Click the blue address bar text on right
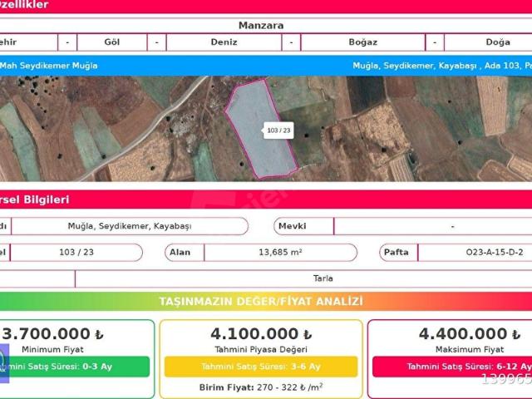 tap(441, 65)
